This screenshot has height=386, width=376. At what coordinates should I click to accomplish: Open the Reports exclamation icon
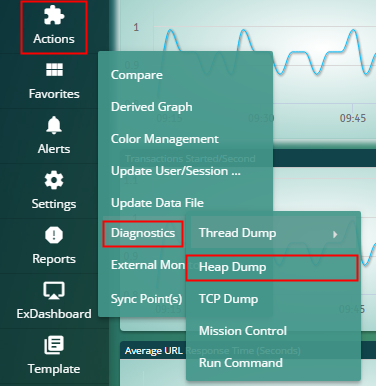coord(54,235)
